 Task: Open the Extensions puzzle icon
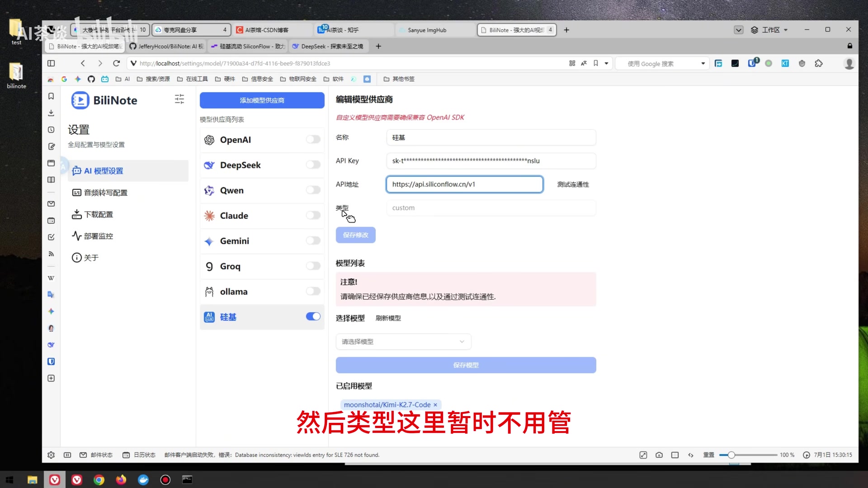(819, 63)
